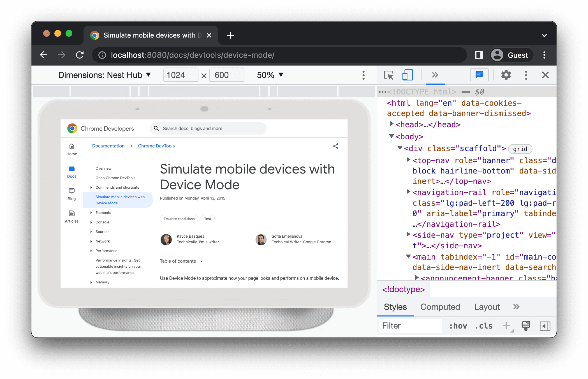
Task: Select the Styles tab in DevTools
Action: click(395, 307)
